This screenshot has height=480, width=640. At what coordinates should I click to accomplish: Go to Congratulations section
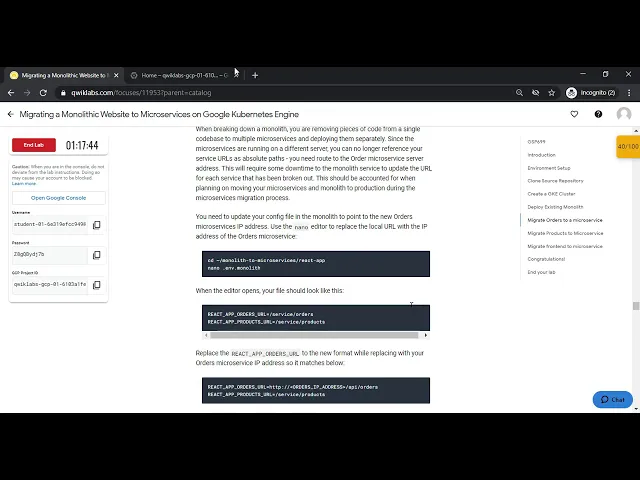pyautogui.click(x=546, y=259)
